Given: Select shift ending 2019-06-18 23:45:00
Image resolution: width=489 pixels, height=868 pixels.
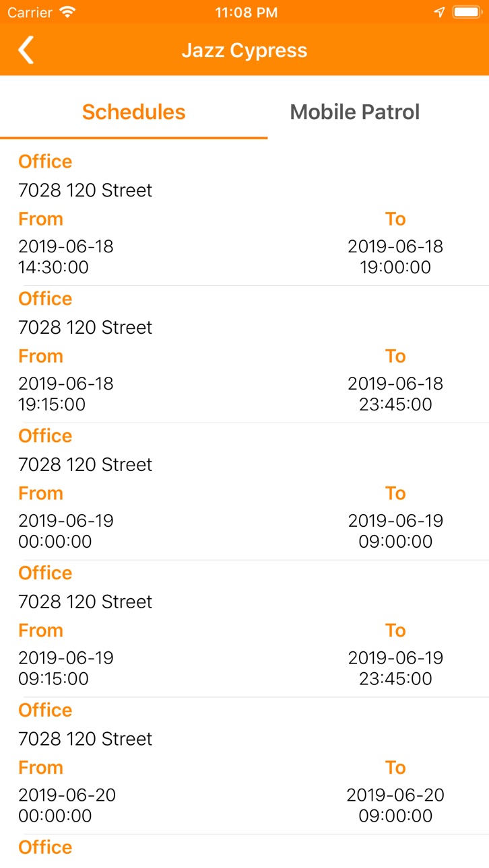Looking at the screenshot, I should [395, 394].
